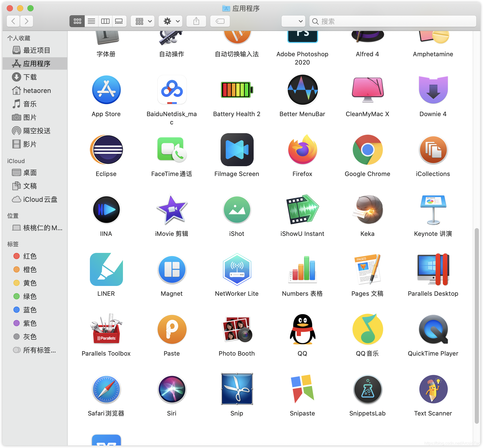The height and width of the screenshot is (448, 483).
Task: Select Pages 文稿 app
Action: click(368, 269)
